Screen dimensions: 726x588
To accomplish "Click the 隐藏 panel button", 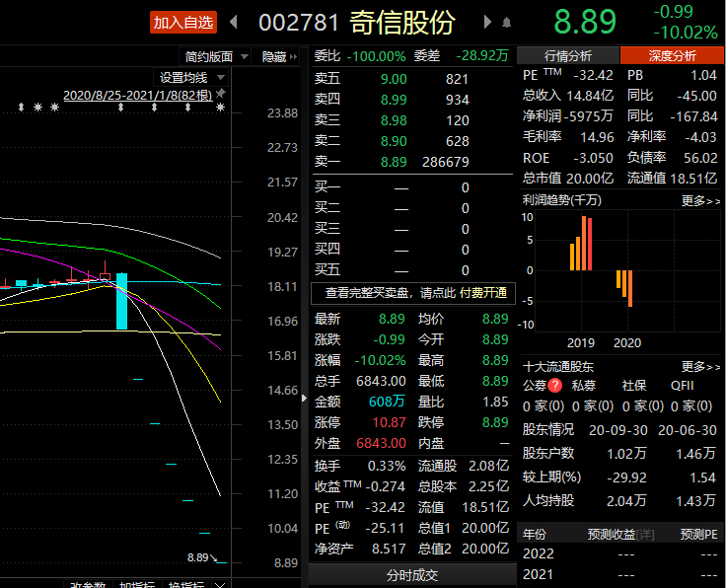I will click(x=279, y=56).
